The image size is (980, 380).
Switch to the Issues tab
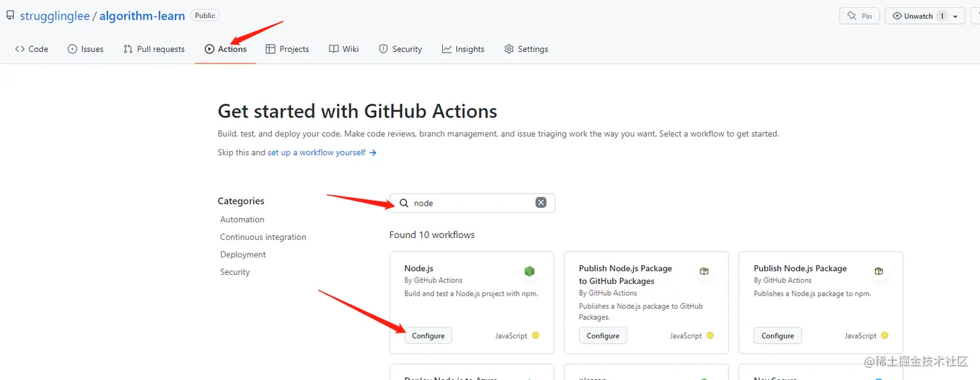click(x=86, y=49)
